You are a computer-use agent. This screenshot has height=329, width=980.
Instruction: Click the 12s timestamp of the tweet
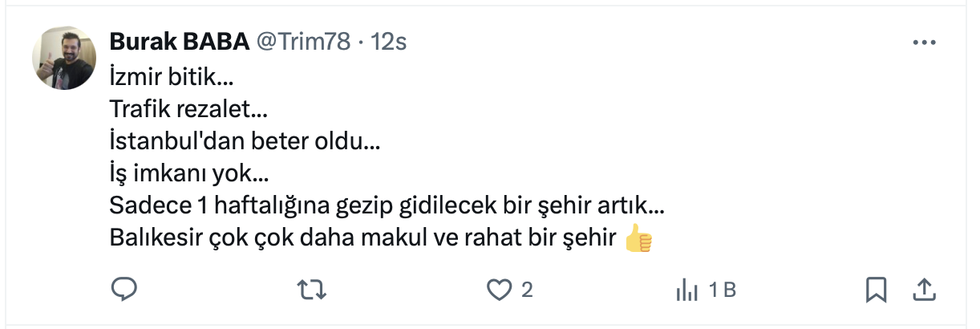coord(388,42)
